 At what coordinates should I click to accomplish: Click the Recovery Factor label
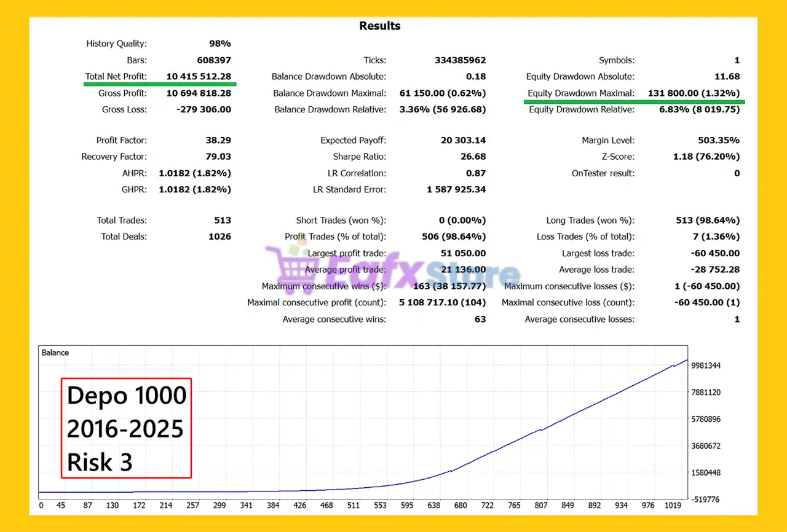(x=114, y=157)
